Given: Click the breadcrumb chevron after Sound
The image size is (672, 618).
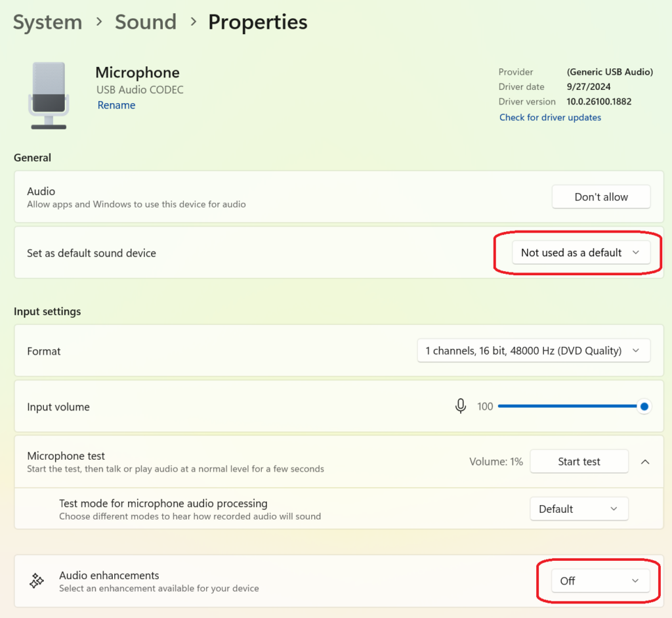Looking at the screenshot, I should (193, 22).
